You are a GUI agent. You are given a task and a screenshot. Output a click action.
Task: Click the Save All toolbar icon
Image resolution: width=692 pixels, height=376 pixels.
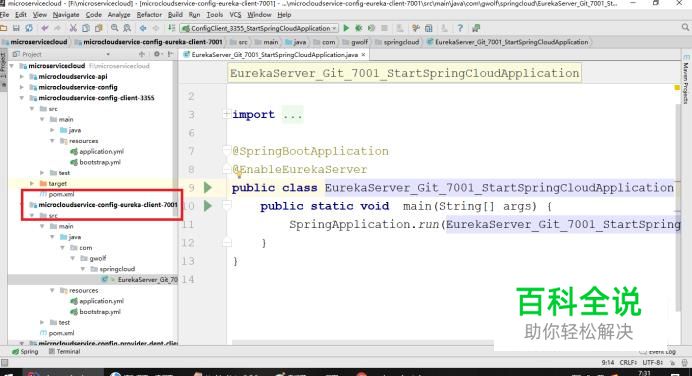16,28
